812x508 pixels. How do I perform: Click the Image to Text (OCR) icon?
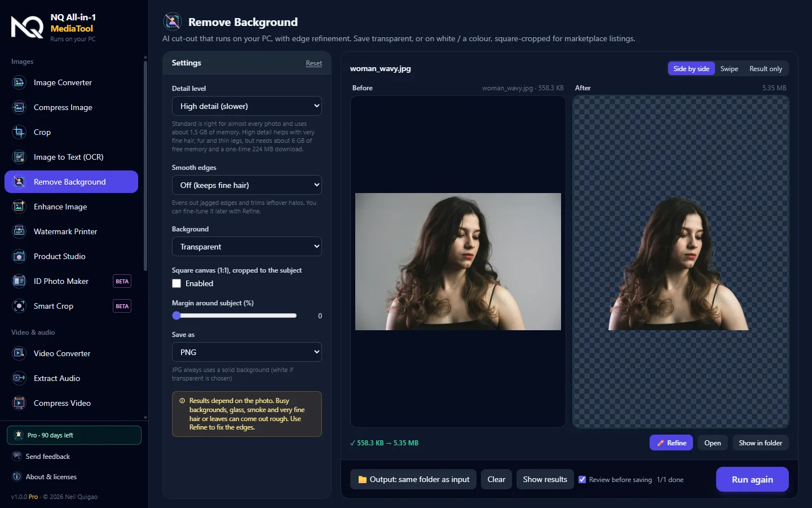coord(19,157)
